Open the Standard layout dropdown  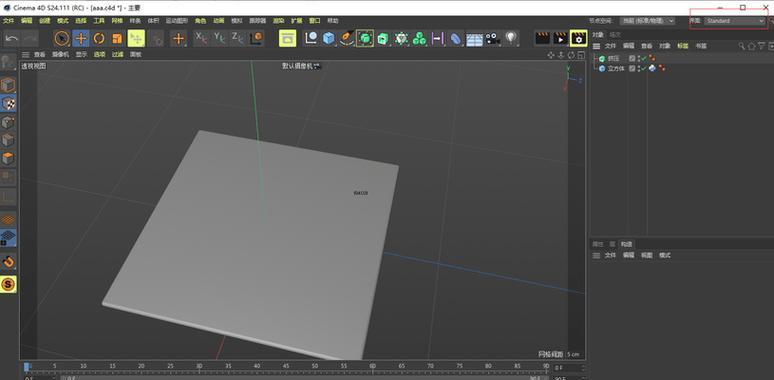[x=735, y=21]
